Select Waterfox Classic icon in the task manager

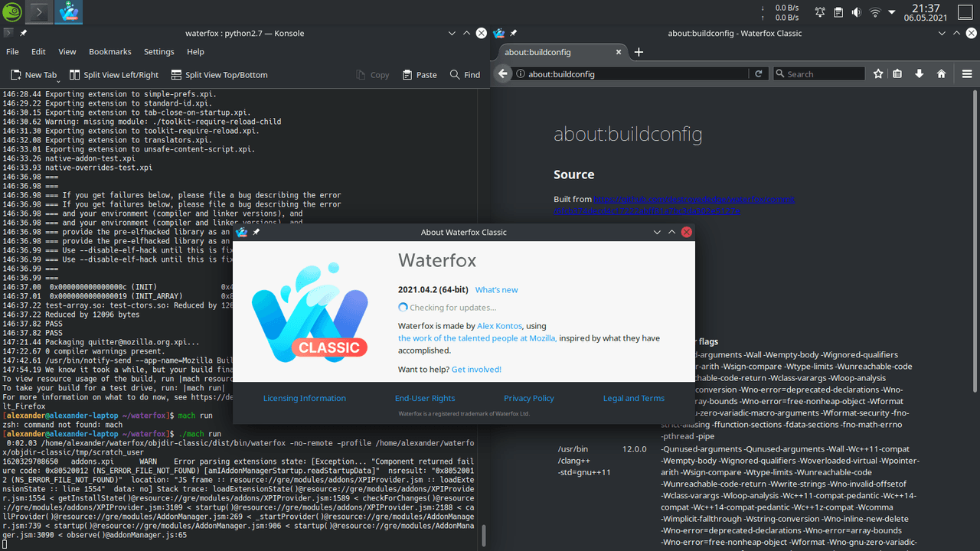click(x=69, y=12)
